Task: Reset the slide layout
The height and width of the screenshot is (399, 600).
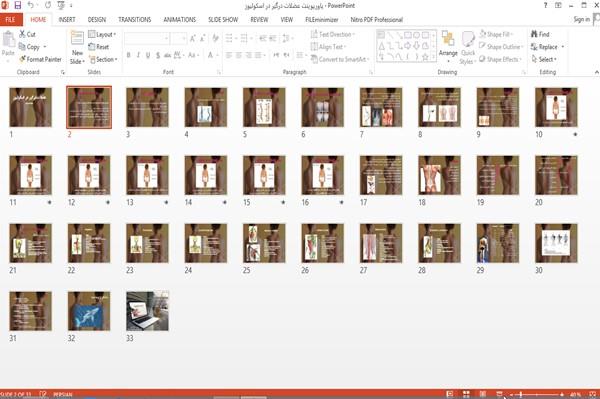Action: tap(99, 47)
